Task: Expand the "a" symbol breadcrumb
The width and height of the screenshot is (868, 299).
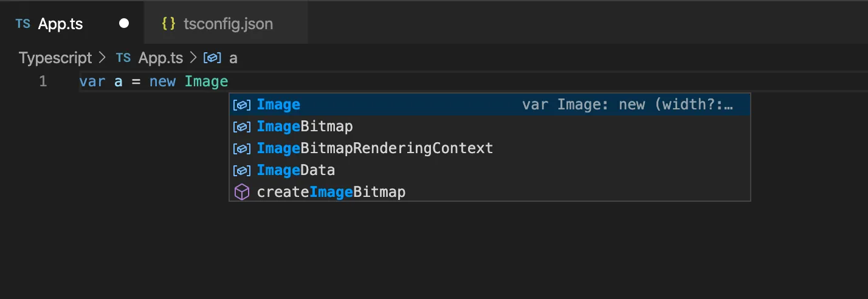Action: click(233, 58)
